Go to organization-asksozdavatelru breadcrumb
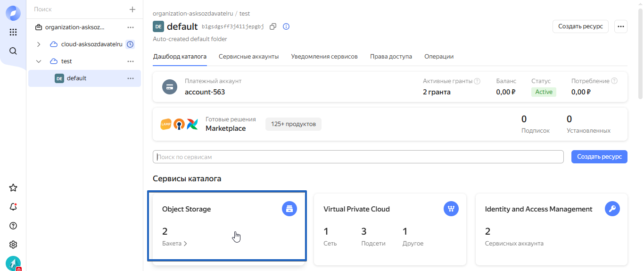The image size is (644, 271). point(193,14)
